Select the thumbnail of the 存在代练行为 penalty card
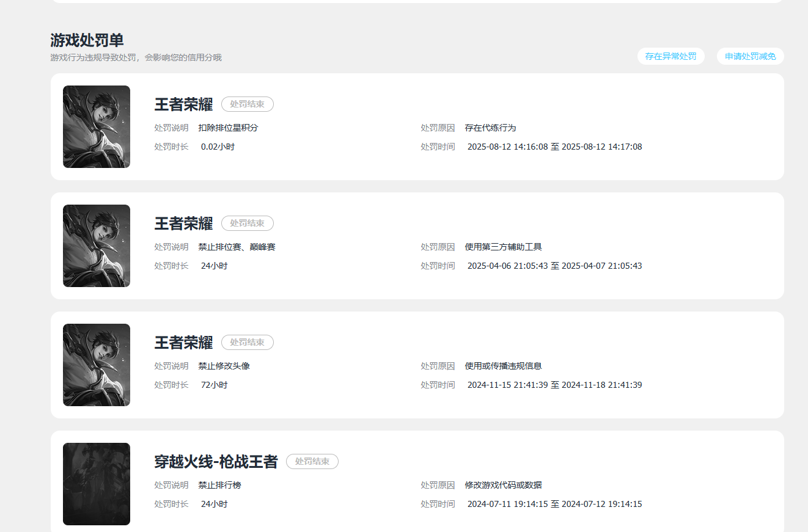Image resolution: width=808 pixels, height=532 pixels. pos(97,126)
